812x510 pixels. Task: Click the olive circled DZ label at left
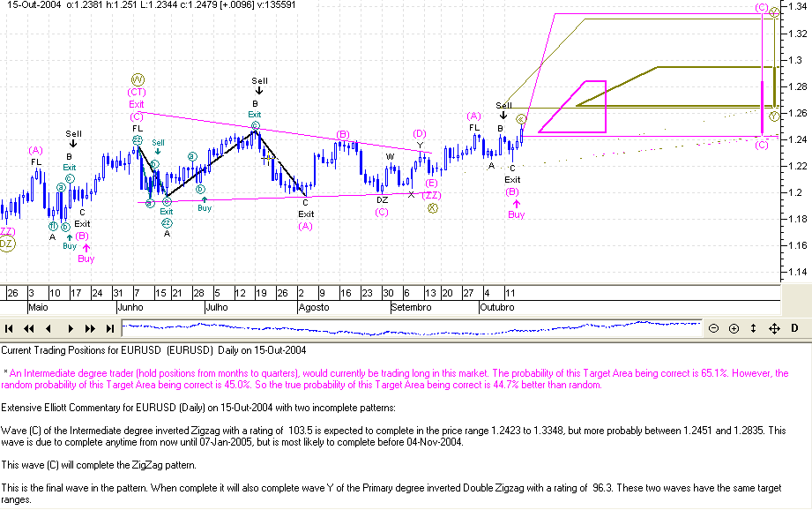point(7,244)
